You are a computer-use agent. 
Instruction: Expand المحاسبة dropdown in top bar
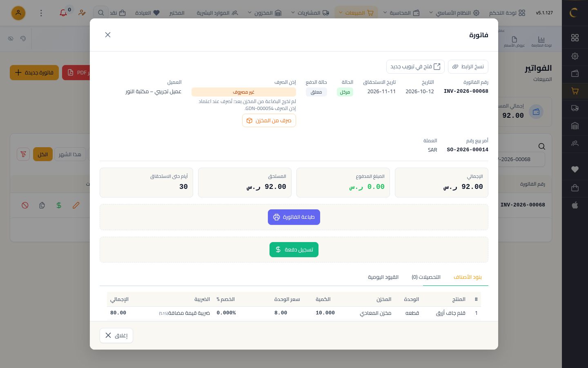(x=401, y=13)
